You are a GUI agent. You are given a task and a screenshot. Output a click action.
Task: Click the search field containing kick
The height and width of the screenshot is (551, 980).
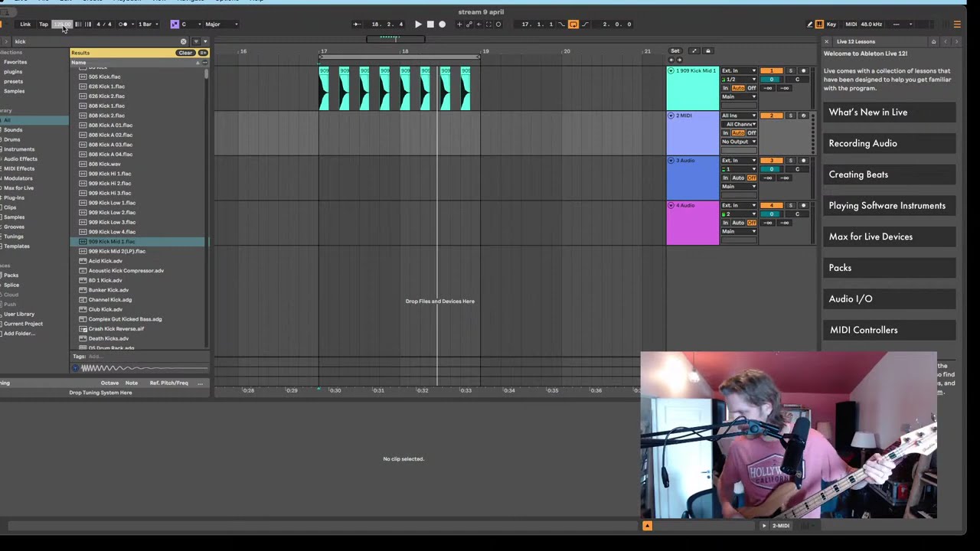pos(96,41)
